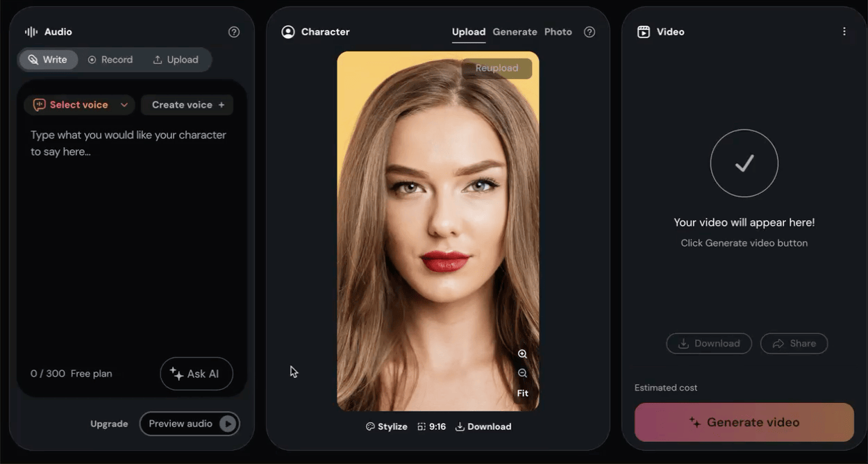868x464 pixels.
Task: Click Stylize below the image
Action: click(386, 426)
